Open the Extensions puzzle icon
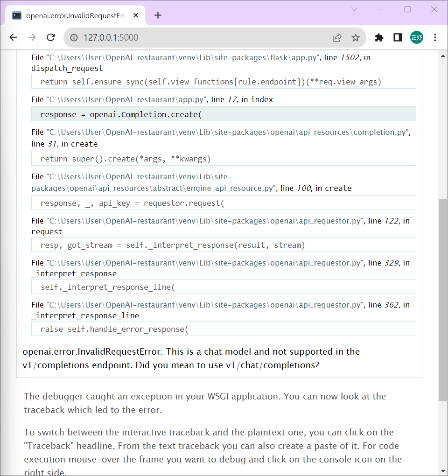The image size is (448, 476). (x=379, y=38)
